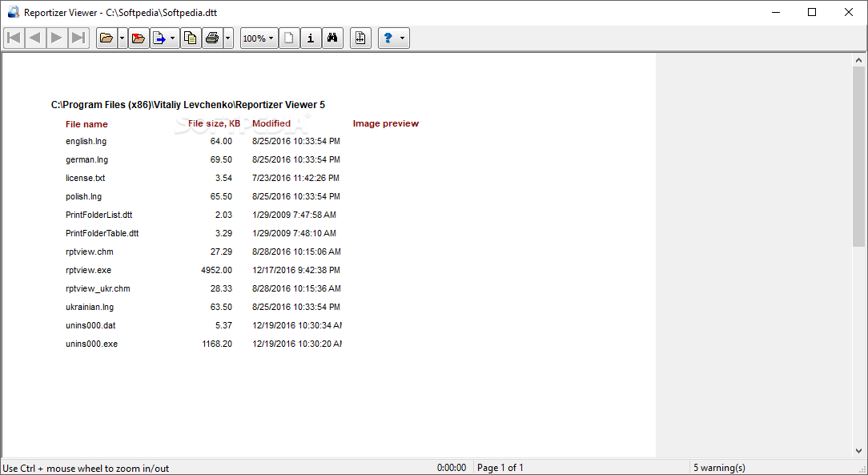This screenshot has width=868, height=475.
Task: Click the rptview.chm file name
Action: 89,252
